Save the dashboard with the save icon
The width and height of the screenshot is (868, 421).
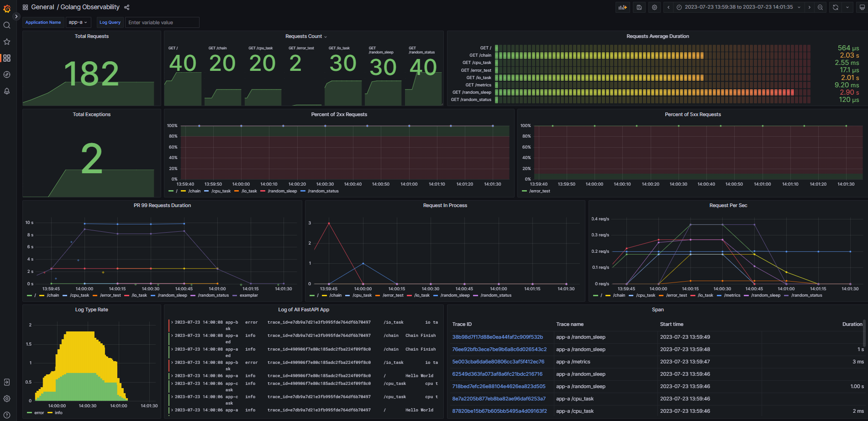point(639,7)
